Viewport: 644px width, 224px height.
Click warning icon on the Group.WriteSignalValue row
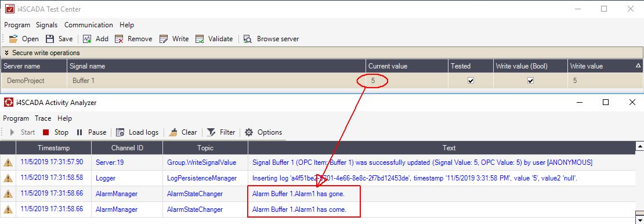(8, 162)
